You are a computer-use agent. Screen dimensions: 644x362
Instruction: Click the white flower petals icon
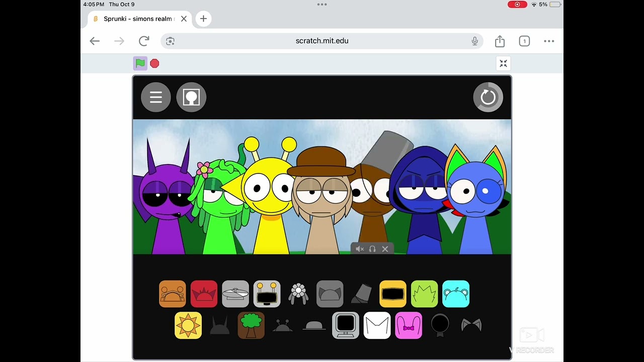click(x=298, y=294)
